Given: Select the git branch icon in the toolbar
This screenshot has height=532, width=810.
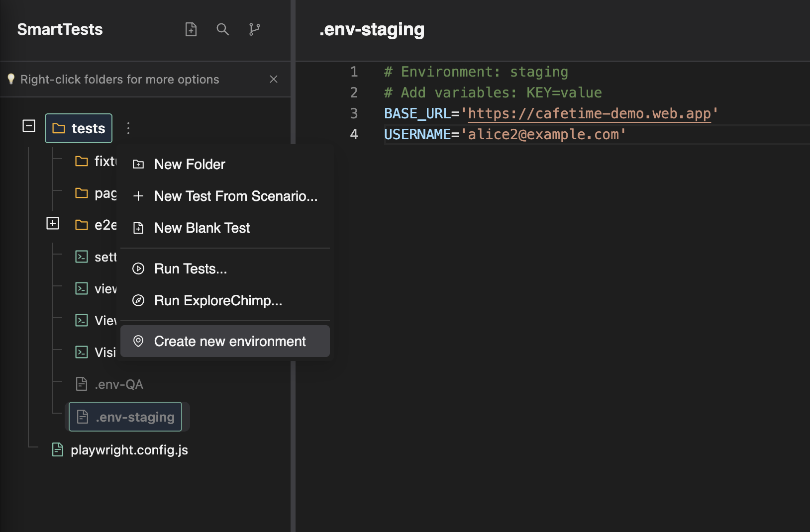Looking at the screenshot, I should click(x=255, y=29).
